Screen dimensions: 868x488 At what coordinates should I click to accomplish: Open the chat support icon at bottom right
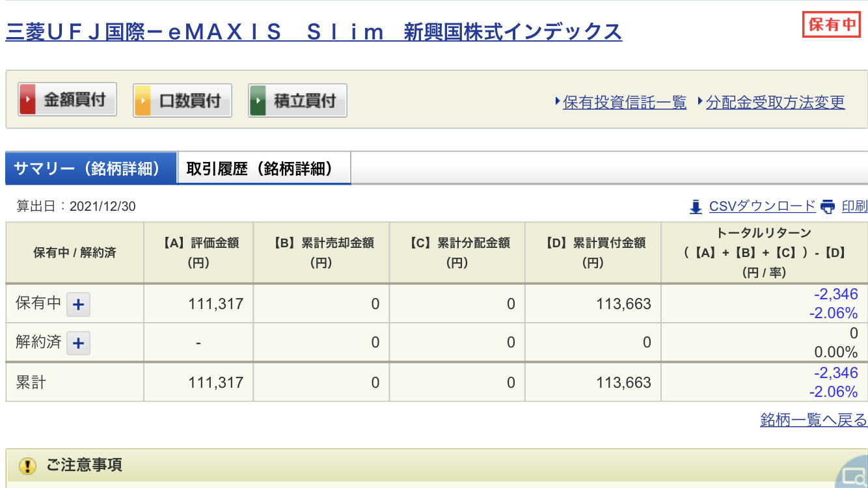[x=851, y=474]
